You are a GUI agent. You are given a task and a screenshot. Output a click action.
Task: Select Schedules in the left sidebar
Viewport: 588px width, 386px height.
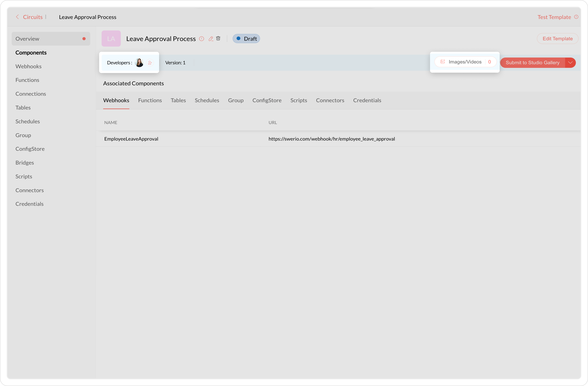click(x=27, y=121)
